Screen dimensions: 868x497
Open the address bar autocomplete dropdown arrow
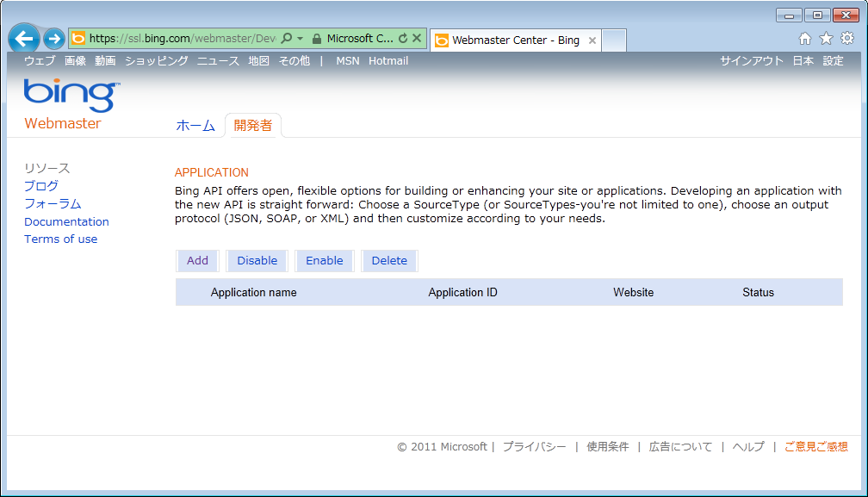tap(300, 38)
